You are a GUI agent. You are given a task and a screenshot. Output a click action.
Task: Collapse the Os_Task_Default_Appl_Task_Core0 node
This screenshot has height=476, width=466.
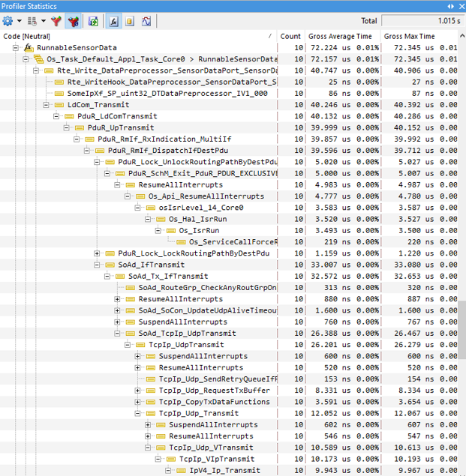coord(26,59)
